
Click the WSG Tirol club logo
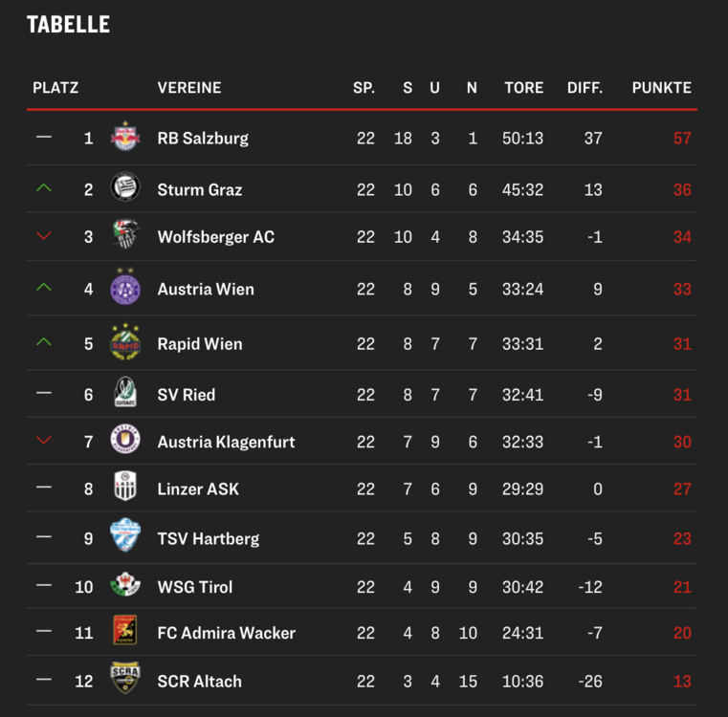(125, 584)
